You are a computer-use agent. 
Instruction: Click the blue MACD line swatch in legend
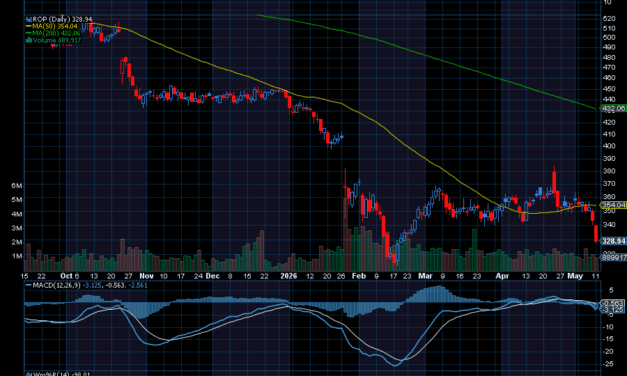pos(28,285)
